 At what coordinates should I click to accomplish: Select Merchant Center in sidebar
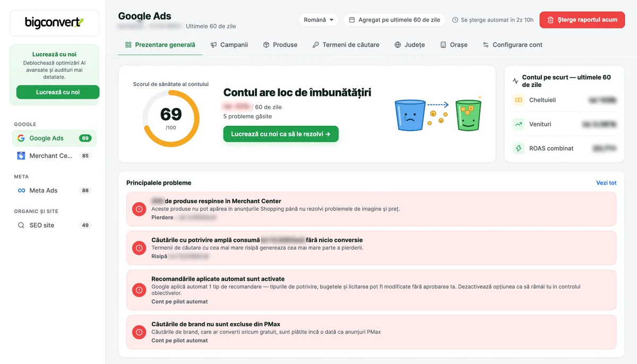[x=54, y=155]
